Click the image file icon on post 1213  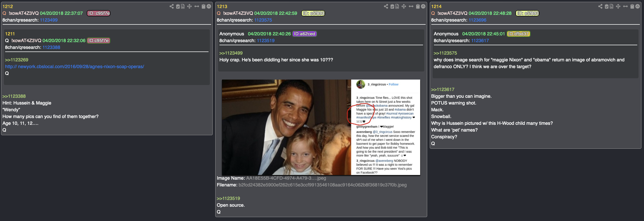[x=397, y=6]
